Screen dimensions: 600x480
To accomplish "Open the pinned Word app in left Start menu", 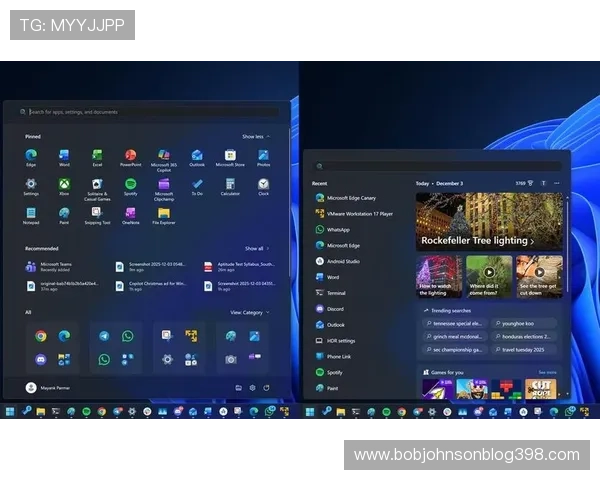I will click(x=64, y=158).
